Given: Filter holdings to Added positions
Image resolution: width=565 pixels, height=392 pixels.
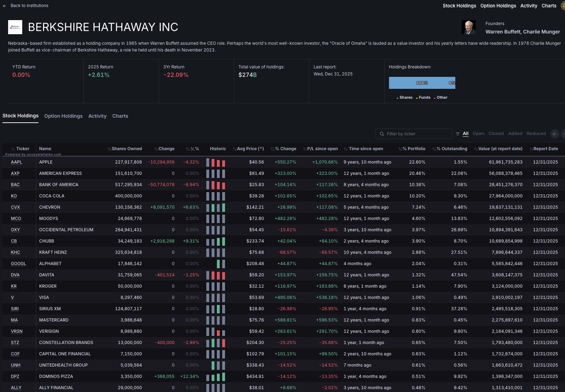Looking at the screenshot, I should [x=515, y=134].
